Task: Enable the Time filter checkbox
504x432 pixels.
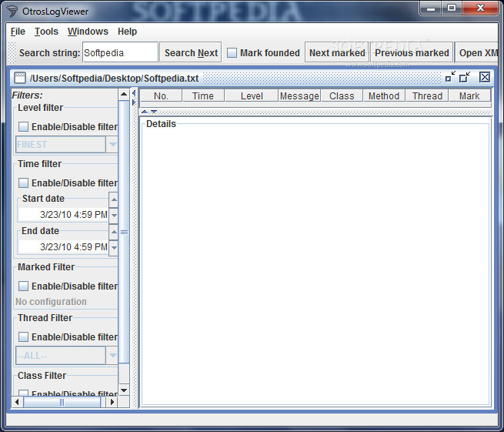Action: pyautogui.click(x=23, y=183)
